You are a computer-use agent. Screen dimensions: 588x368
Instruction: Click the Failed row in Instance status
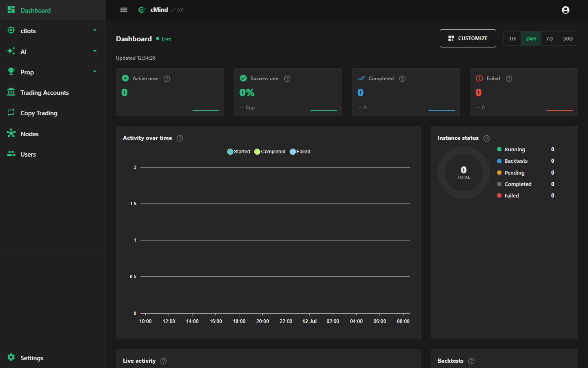[x=526, y=195]
